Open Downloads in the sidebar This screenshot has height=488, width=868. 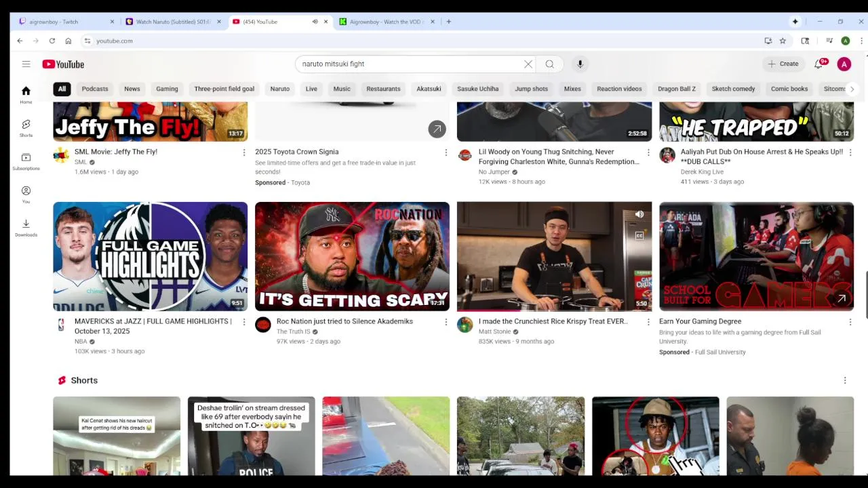(26, 228)
